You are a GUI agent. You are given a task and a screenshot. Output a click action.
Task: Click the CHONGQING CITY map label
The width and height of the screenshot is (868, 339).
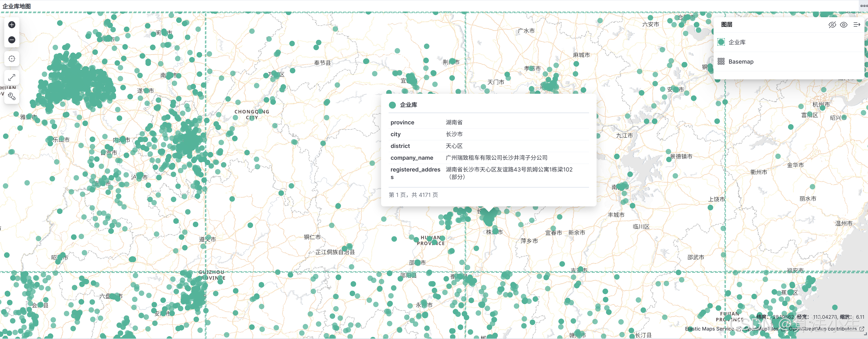pyautogui.click(x=252, y=114)
